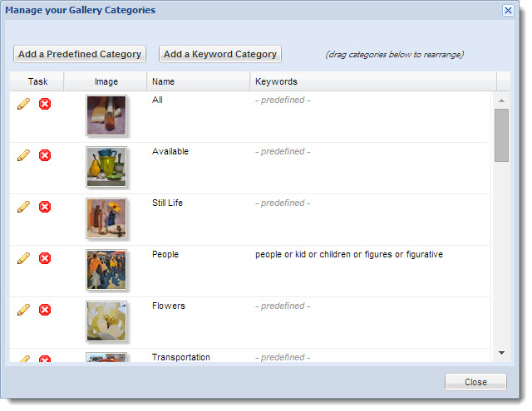Edit the Flowers category
This screenshot has height=411, width=532.
coord(23,310)
